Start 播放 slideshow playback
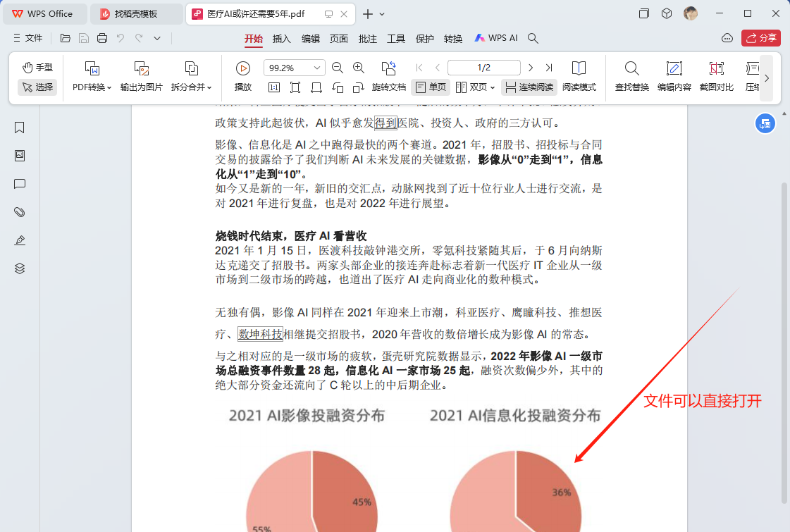 click(x=243, y=77)
